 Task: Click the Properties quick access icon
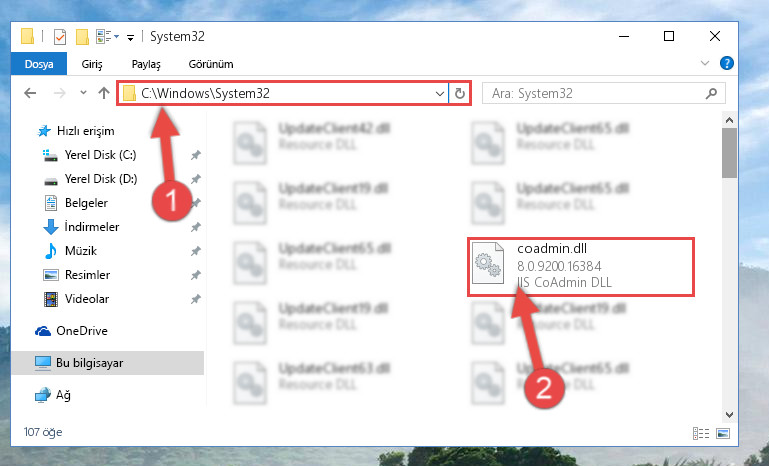(x=60, y=37)
